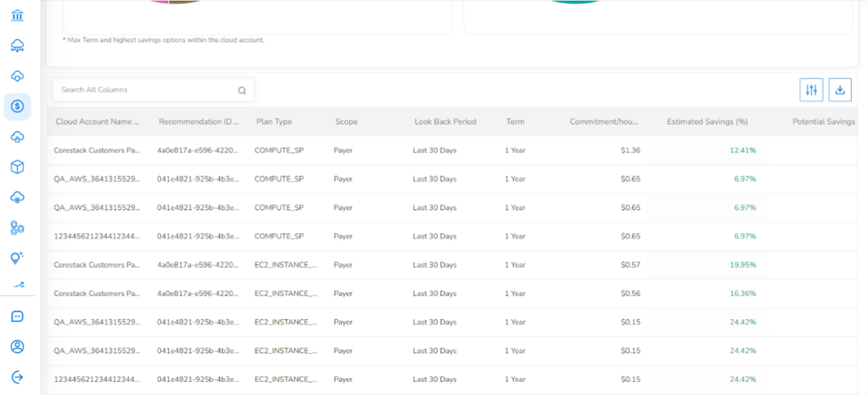Click the 16.36% estimated savings value
Viewport: 868px width, 395px height.
[x=742, y=294]
